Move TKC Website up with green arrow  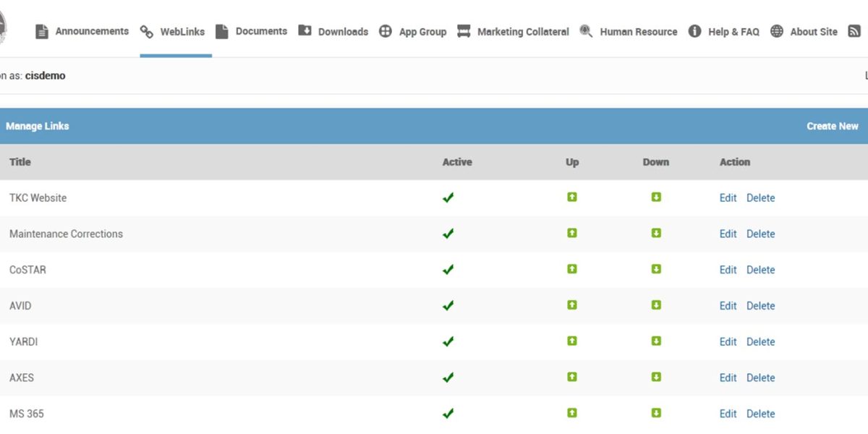point(571,197)
